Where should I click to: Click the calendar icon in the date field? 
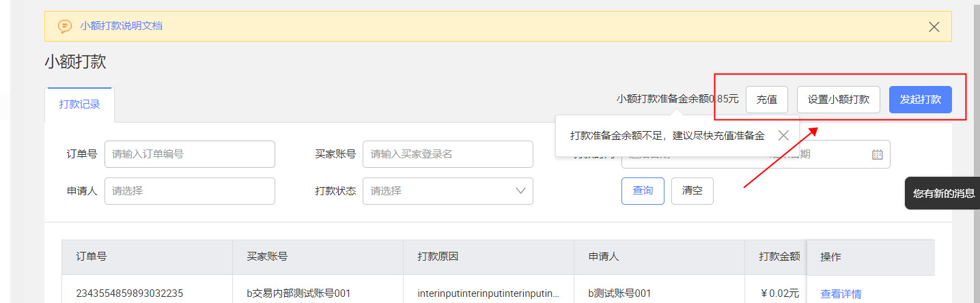click(x=877, y=154)
